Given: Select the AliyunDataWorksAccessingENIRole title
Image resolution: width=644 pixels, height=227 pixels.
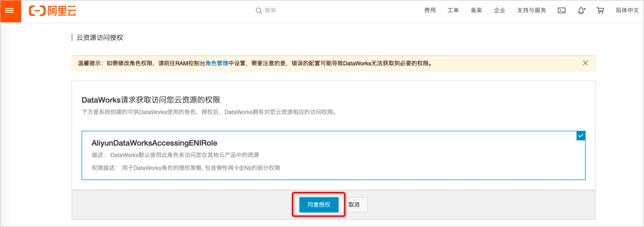Looking at the screenshot, I should [x=155, y=143].
